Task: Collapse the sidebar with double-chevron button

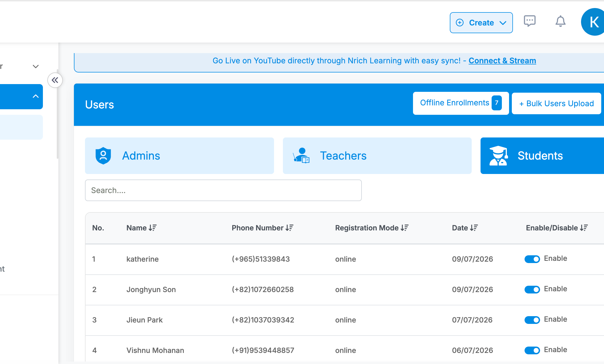Action: (55, 80)
